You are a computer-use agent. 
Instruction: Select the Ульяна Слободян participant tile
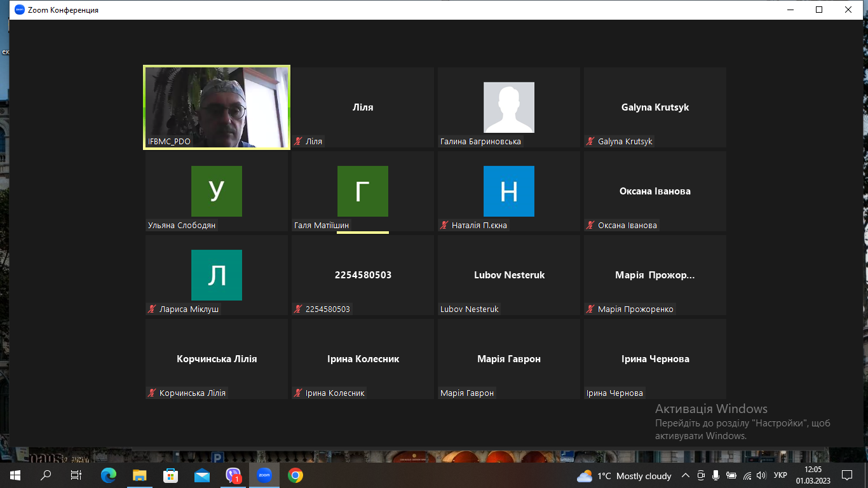[216, 191]
